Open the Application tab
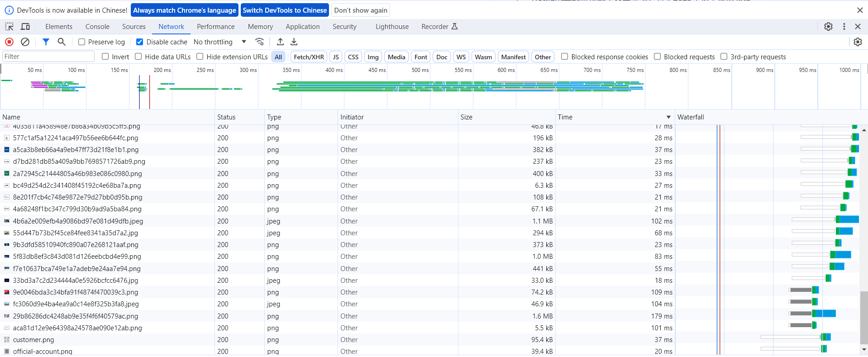Image resolution: width=868 pixels, height=357 pixels. click(x=303, y=27)
